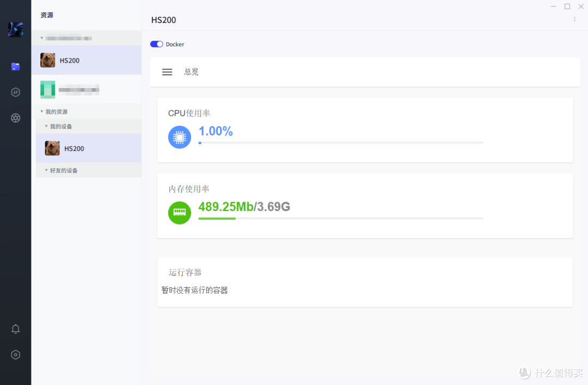Open the aperture camera icon in sidebar
This screenshot has width=588, height=385.
pos(15,118)
